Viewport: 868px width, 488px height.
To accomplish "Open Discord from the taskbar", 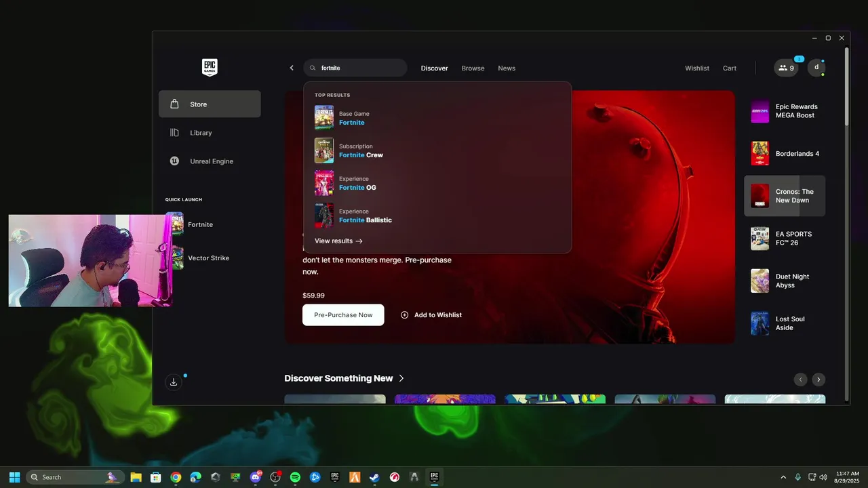I will click(256, 477).
